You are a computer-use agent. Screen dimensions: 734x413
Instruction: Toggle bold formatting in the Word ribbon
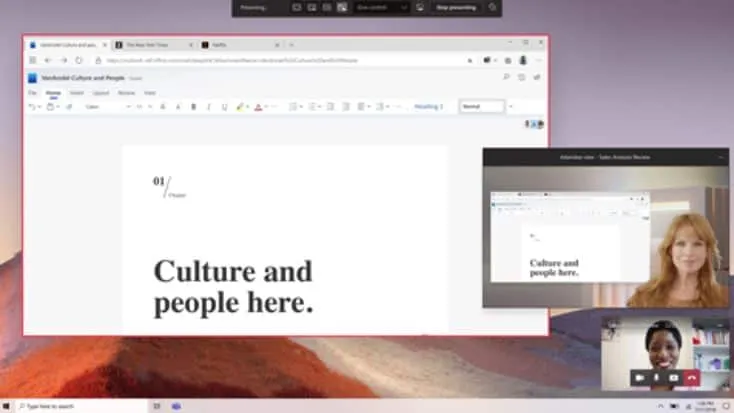pos(193,106)
